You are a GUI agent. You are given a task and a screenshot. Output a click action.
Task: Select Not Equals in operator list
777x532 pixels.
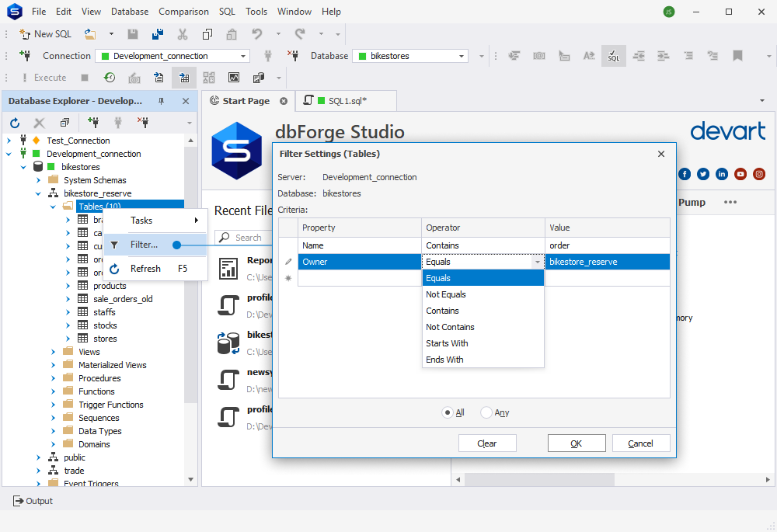pyautogui.click(x=483, y=294)
